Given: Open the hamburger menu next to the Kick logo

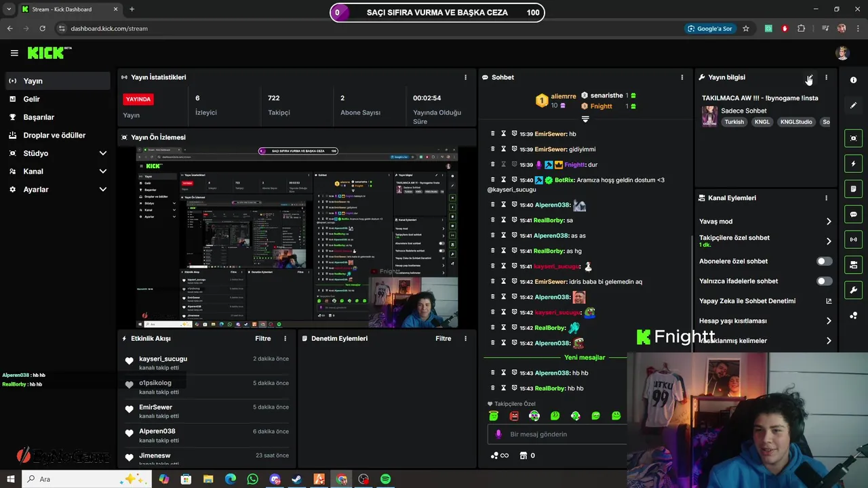Looking at the screenshot, I should pyautogui.click(x=14, y=53).
